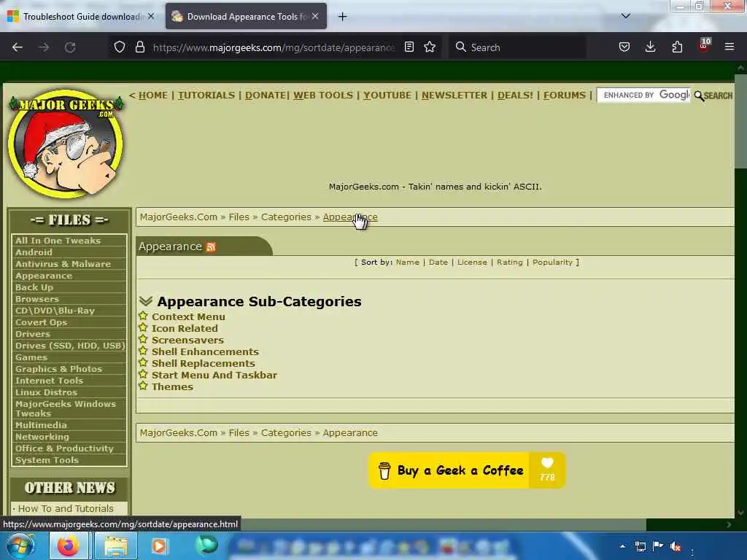Click MajorGeeks.Com in bottom breadcrumb

pos(178,433)
